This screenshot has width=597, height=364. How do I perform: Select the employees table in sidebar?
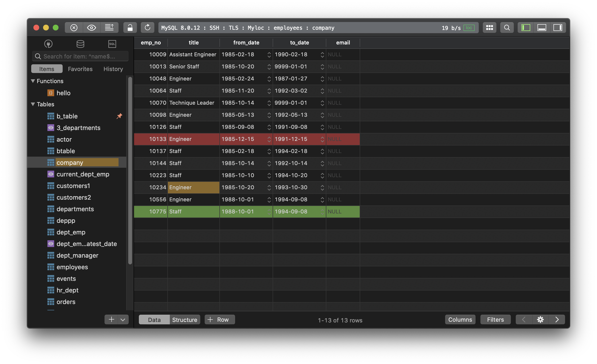pyautogui.click(x=73, y=267)
